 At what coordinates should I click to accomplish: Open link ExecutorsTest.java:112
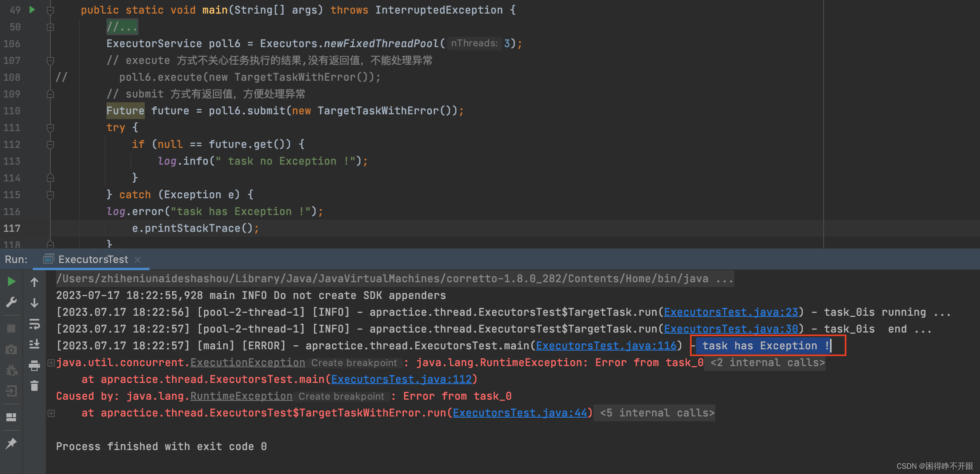pos(401,379)
